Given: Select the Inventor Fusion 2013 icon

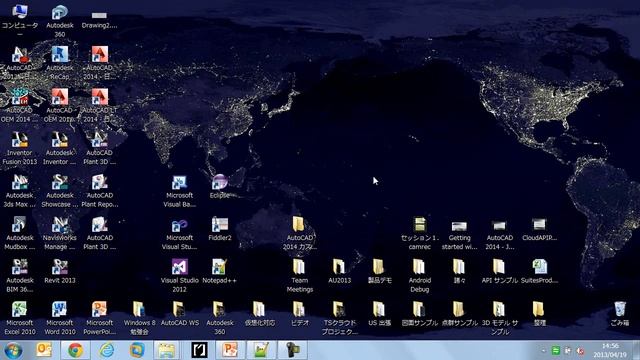Looking at the screenshot, I should click(20, 148).
